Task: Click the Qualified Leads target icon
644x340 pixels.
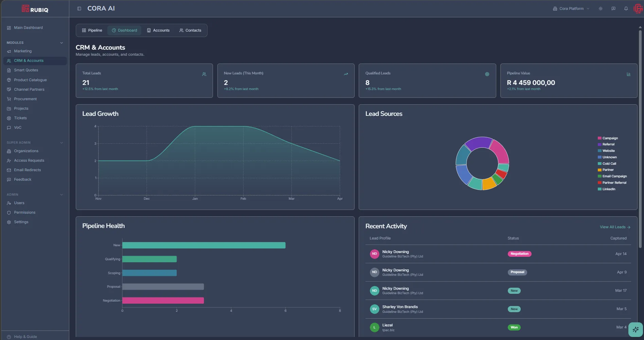Action: coord(487,74)
